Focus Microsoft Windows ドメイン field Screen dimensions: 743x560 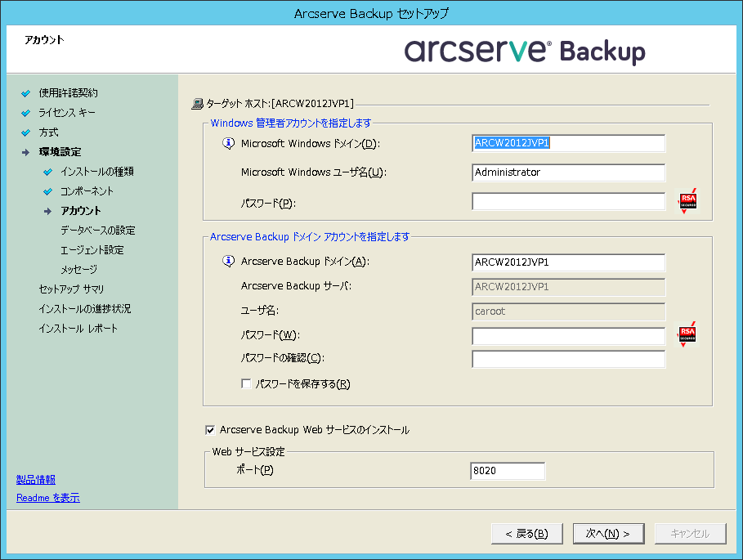(x=569, y=143)
